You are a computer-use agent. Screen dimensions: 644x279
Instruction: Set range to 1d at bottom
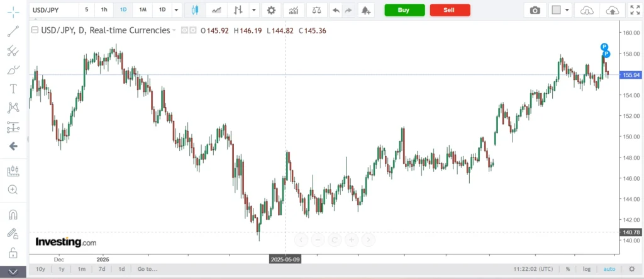click(x=121, y=269)
